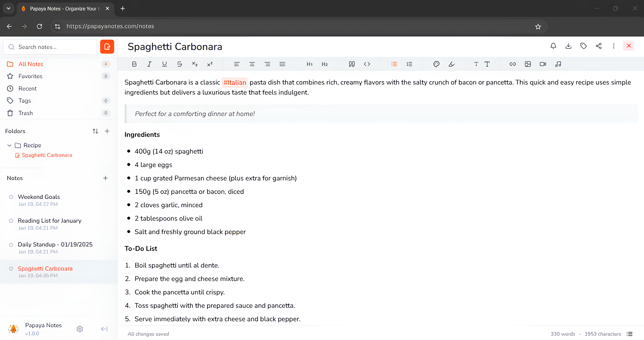Go to the Trash section

(x=26, y=113)
